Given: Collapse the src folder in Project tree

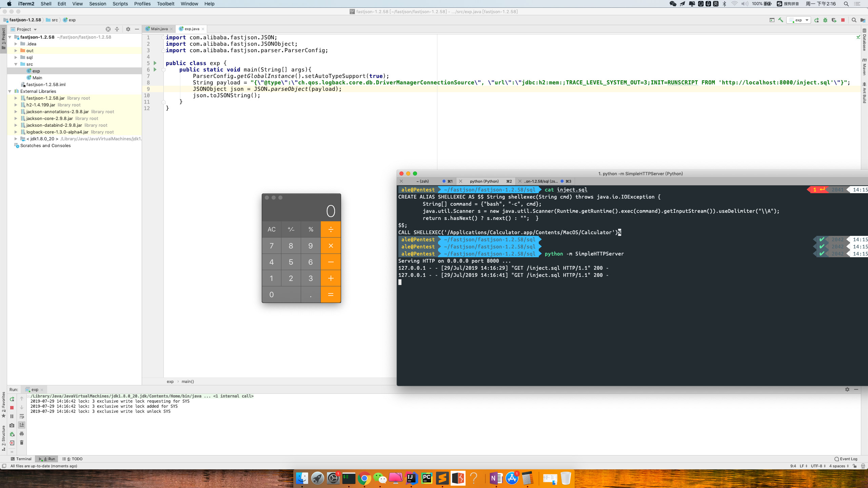Looking at the screenshot, I should pyautogui.click(x=16, y=64).
